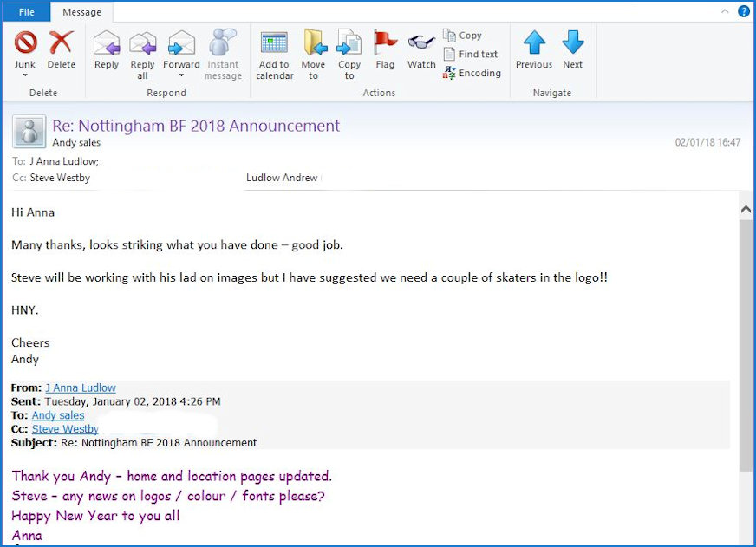
Task: Click the Junk mail icon
Action: [x=25, y=43]
